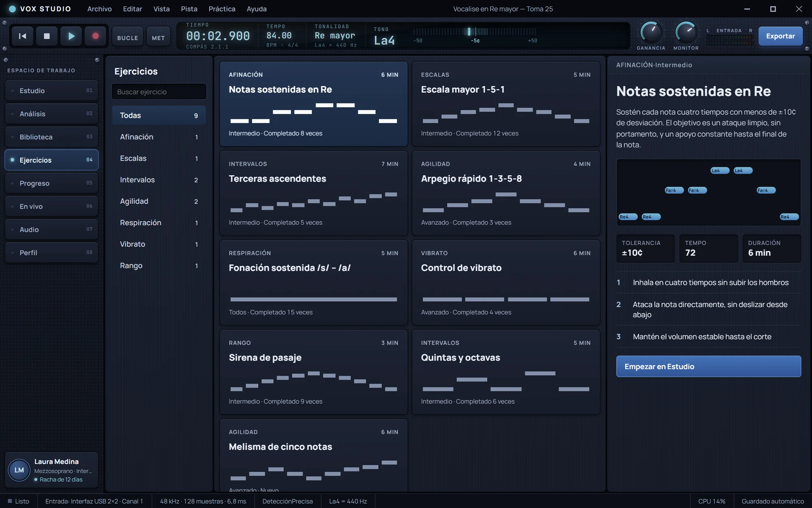
Task: Open the Progreso workspace
Action: pyautogui.click(x=52, y=183)
